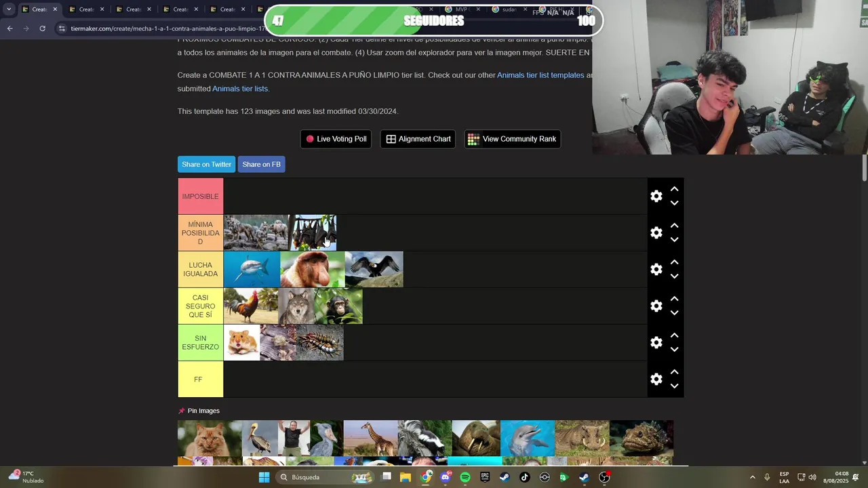The height and width of the screenshot is (488, 868).
Task: Move SIN ESFUERZO tier down
Action: tap(674, 349)
